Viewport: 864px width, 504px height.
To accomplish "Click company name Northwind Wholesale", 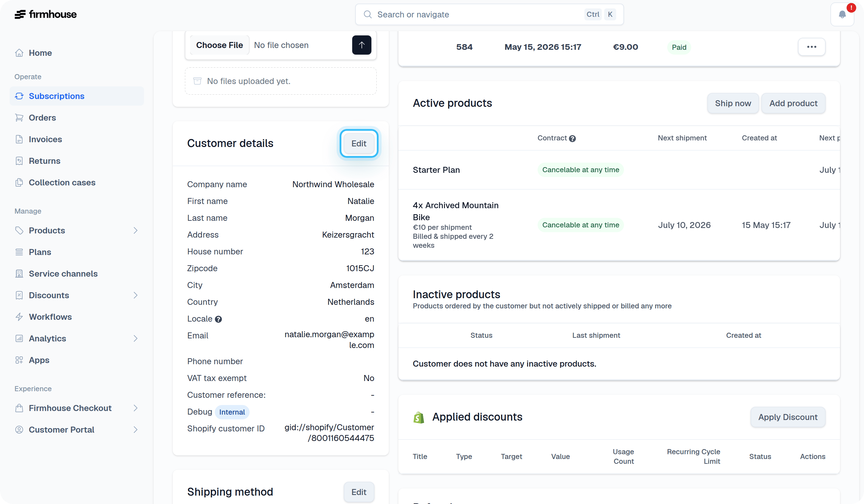I will click(x=333, y=184).
